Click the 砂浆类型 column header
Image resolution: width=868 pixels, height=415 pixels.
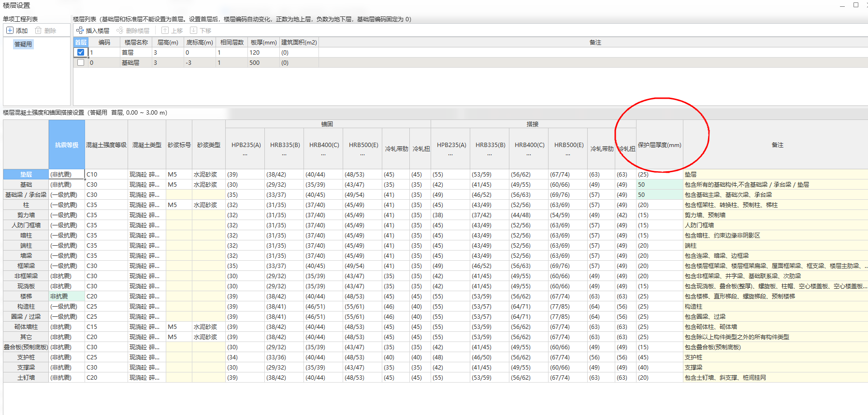click(209, 145)
